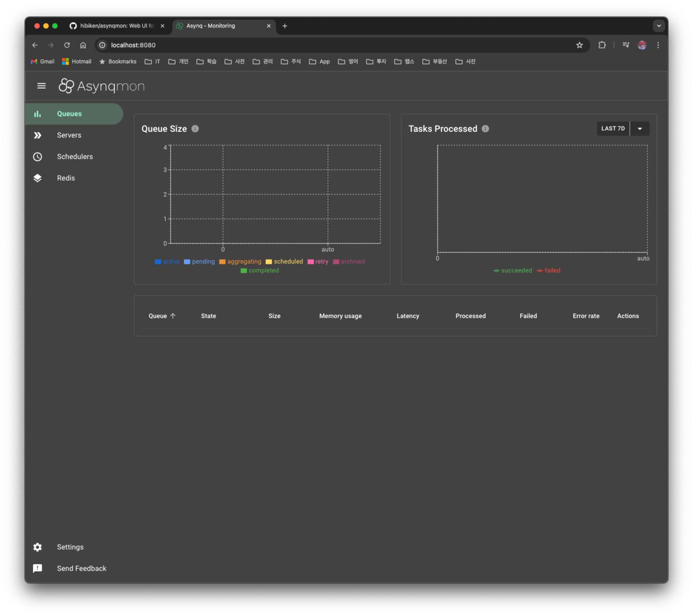Open the Chrome tab search dropdown
The height and width of the screenshot is (616, 693).
(659, 26)
